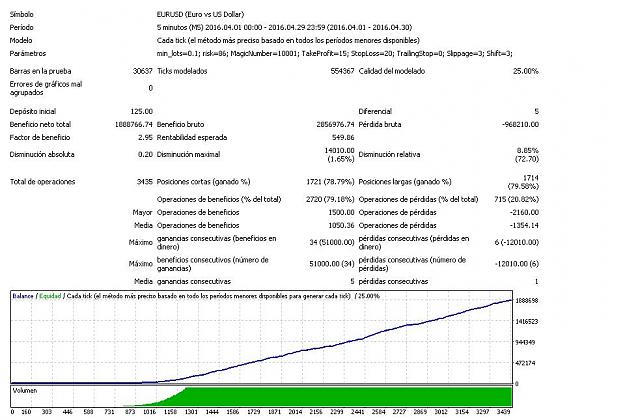The height and width of the screenshot is (420, 625).
Task: Click the Beneficio neto total value 1888766.74
Action: (134, 125)
